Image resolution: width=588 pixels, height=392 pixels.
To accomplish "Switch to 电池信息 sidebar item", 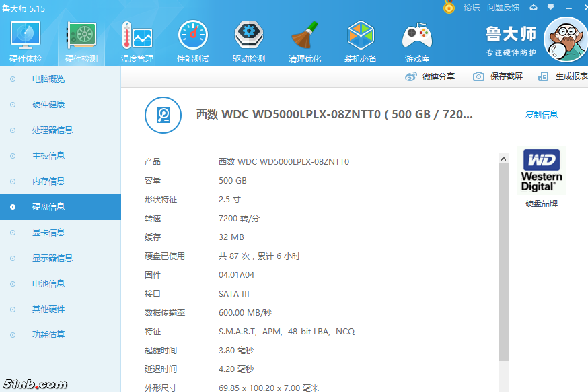I will (48, 284).
